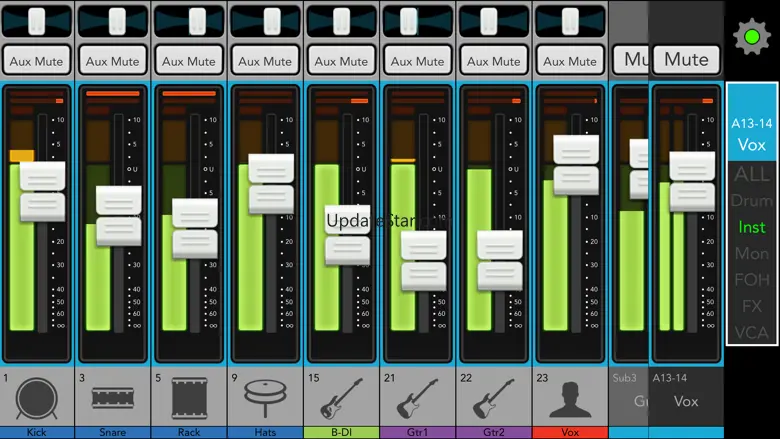
Task: Toggle Aux Mute on B-DI channel
Action: (x=341, y=61)
